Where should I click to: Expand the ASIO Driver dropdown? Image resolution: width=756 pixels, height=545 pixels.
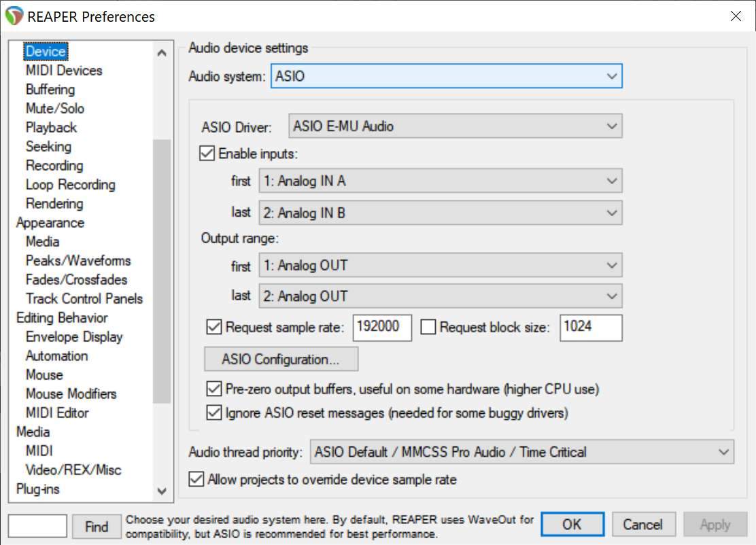tap(455, 126)
